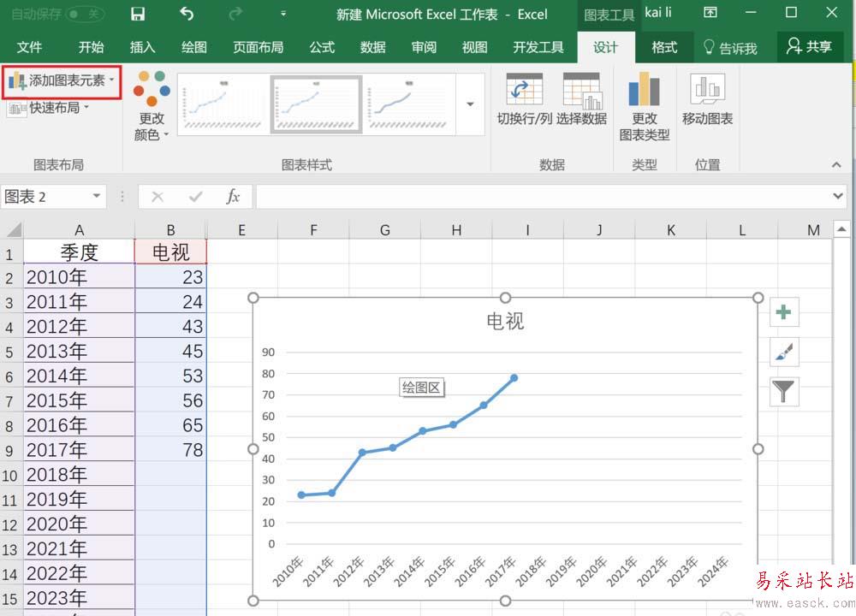This screenshot has height=616, width=856.
Task: Click the vertical axis label 90
Action: [x=268, y=352]
